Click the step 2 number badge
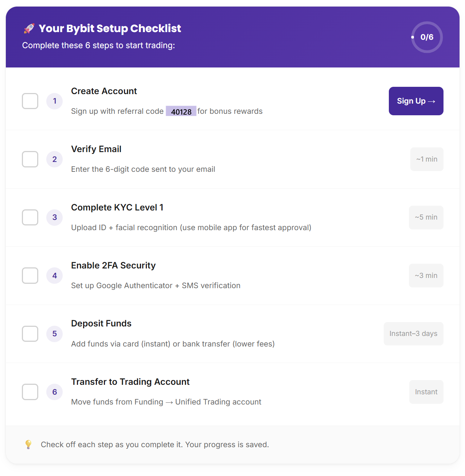This screenshot has width=465, height=476. tap(55, 159)
